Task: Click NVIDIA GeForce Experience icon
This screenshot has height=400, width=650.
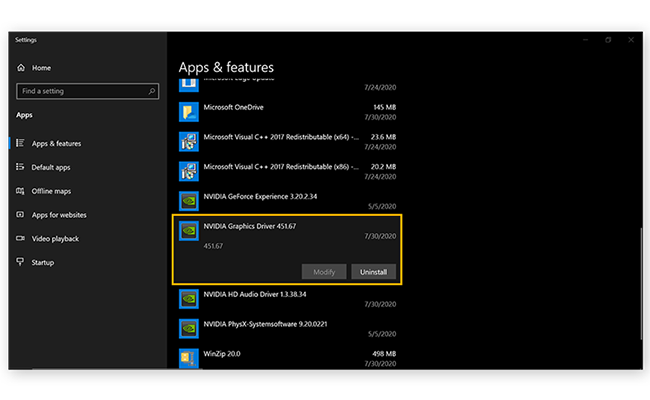Action: coord(189,201)
